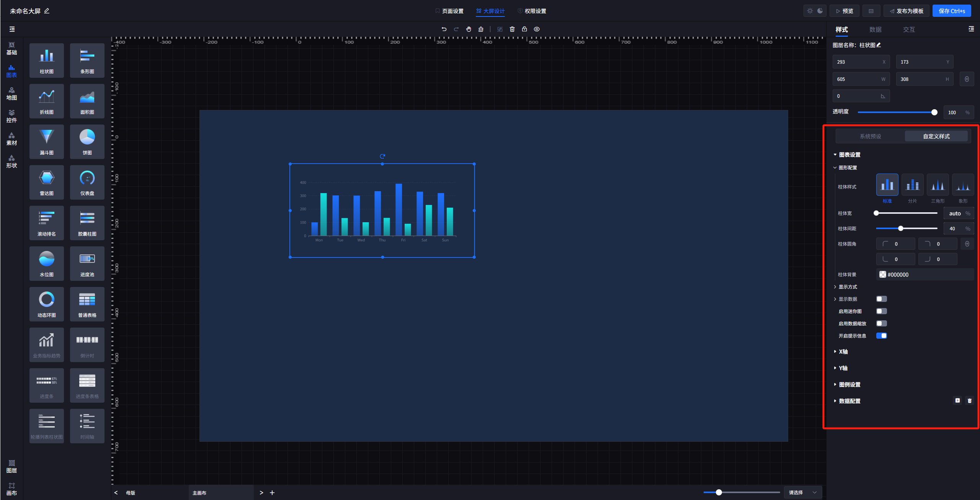
Task: Click the 保存 Ctrl+s button
Action: (x=951, y=11)
